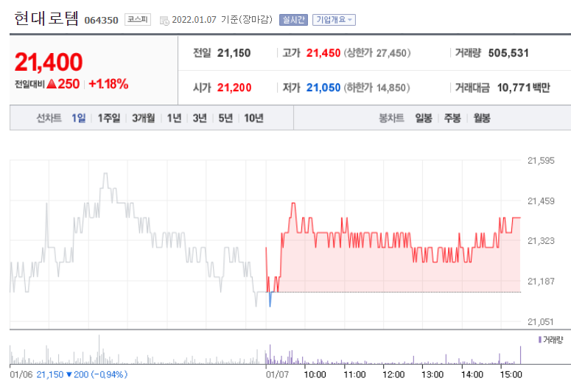Click the 01/06 date label on the axis
This screenshot has height=392, width=571.
21,374
